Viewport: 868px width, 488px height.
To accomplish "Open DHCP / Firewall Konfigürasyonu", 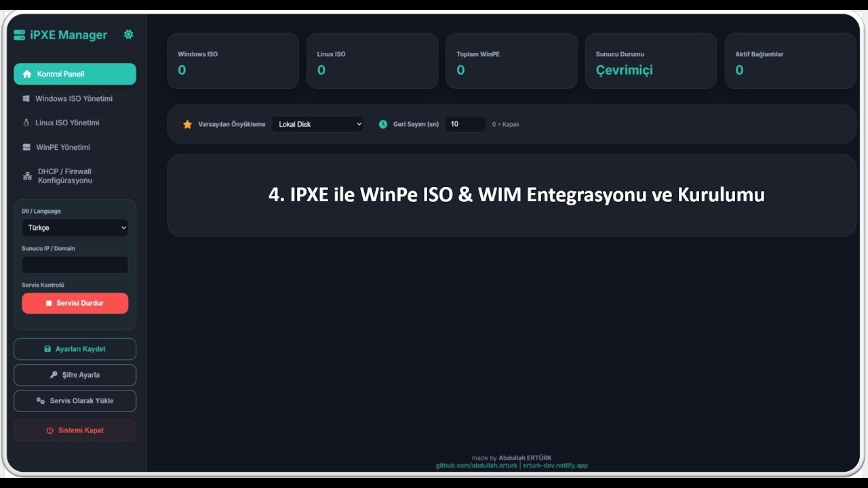I will click(75, 176).
